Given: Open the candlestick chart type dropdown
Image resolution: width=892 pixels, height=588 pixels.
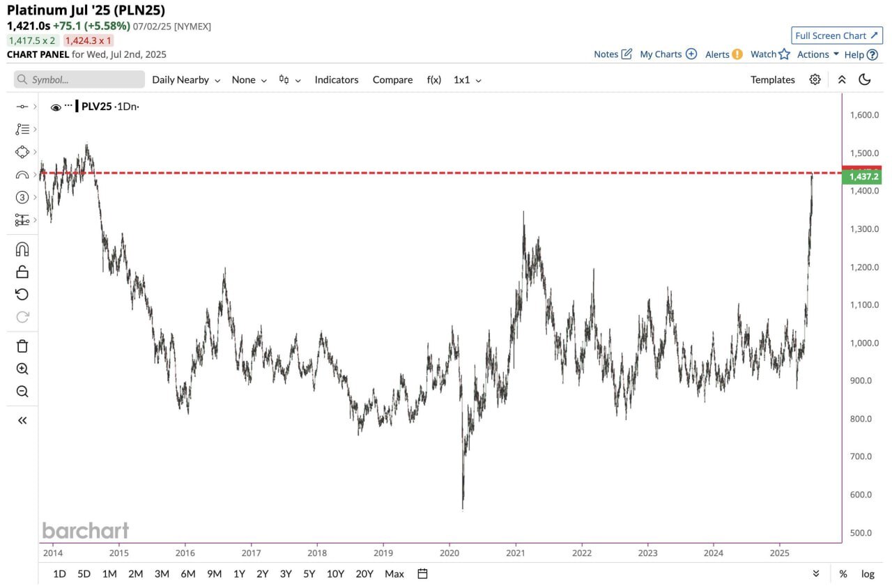Looking at the screenshot, I should 289,79.
